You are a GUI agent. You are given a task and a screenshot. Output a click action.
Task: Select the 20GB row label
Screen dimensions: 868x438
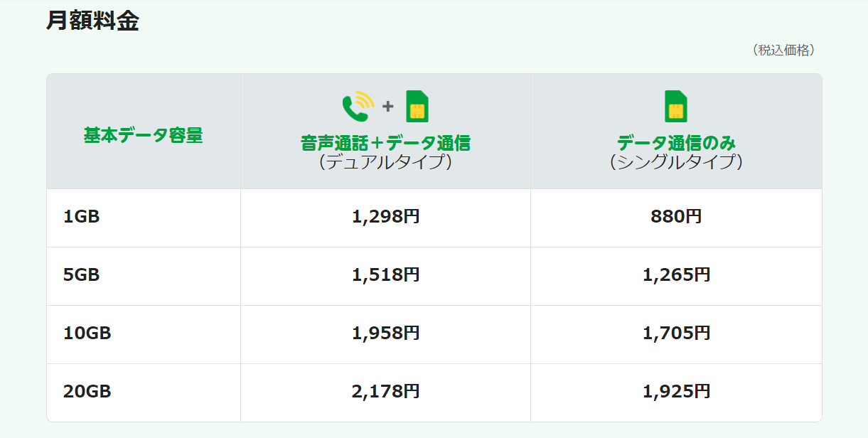[x=87, y=392]
